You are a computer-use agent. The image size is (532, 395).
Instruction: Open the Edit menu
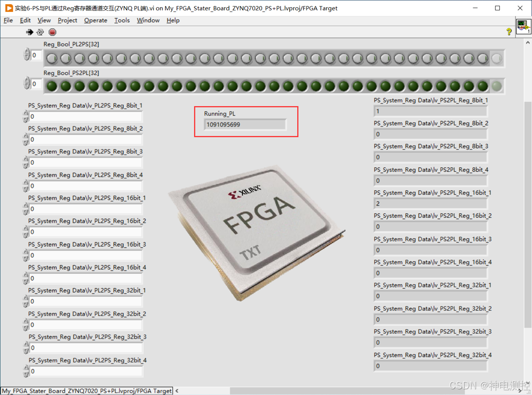pyautogui.click(x=25, y=20)
